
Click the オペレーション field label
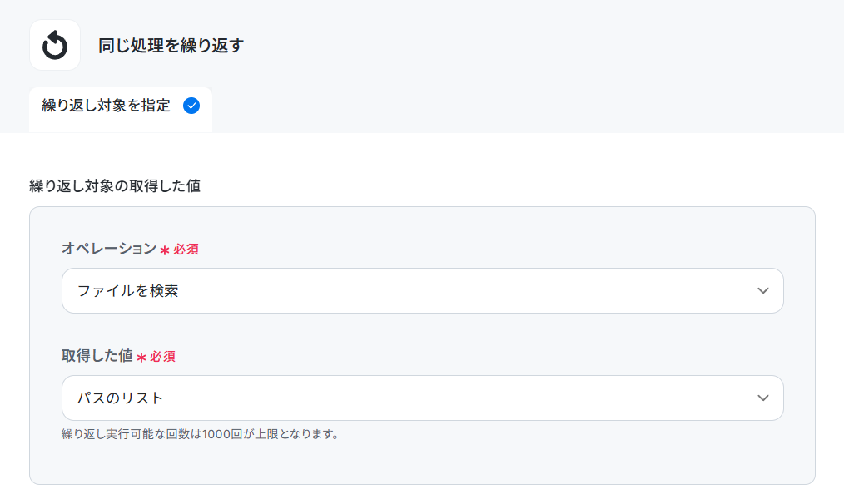point(109,249)
